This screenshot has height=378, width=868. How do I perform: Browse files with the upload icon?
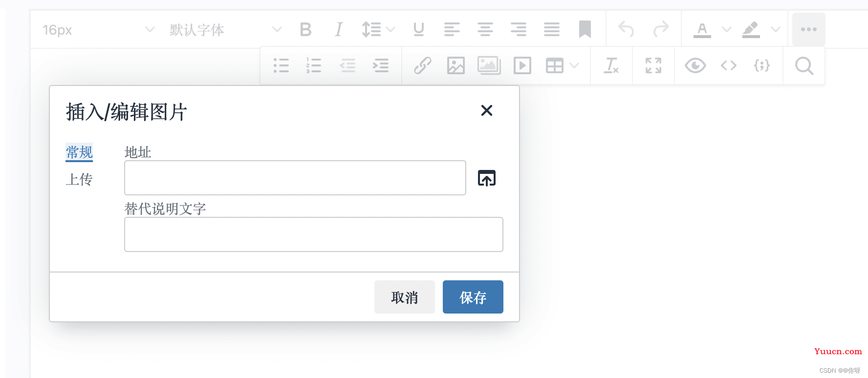(487, 178)
